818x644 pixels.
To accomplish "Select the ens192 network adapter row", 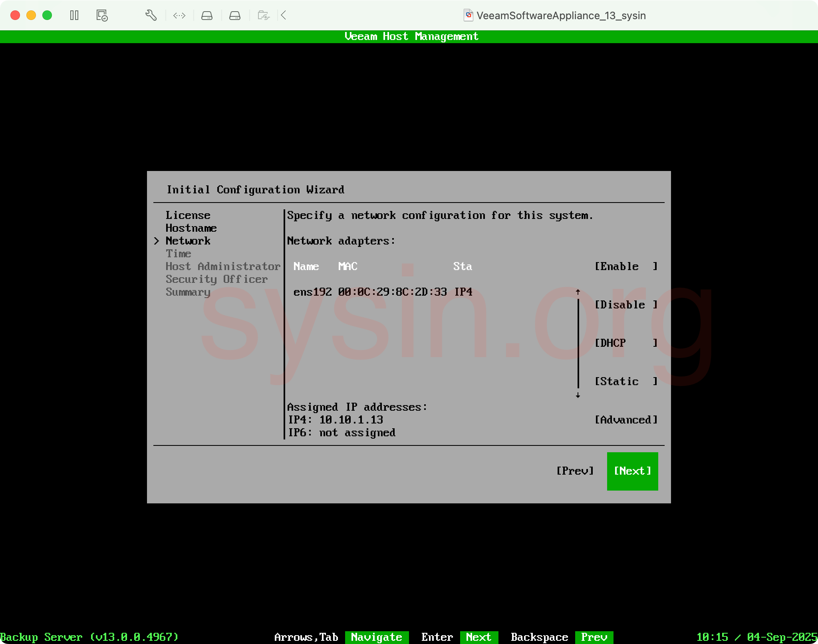I will coord(383,292).
